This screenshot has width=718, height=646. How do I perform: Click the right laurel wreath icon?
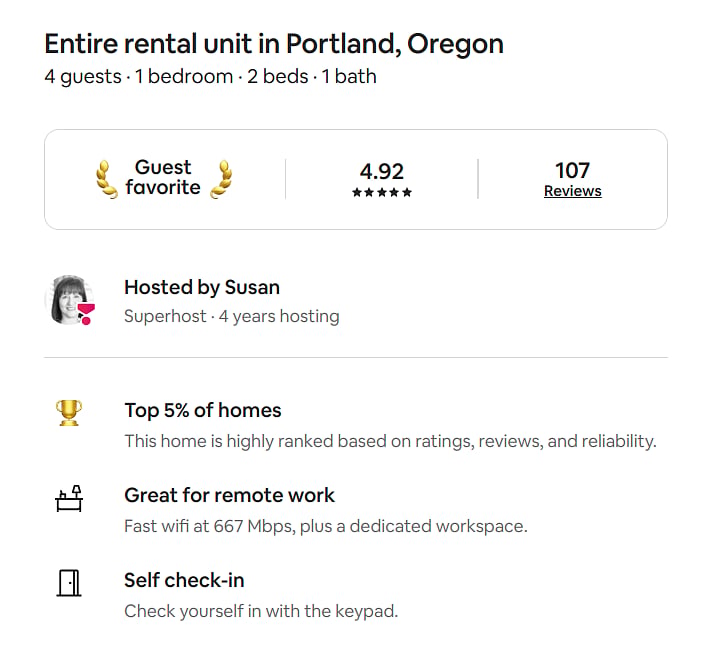[x=221, y=179]
